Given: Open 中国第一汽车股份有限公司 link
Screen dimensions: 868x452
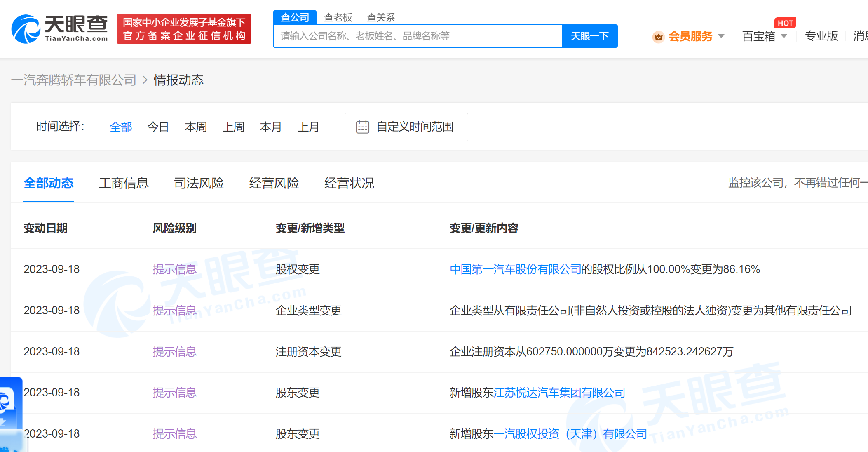Looking at the screenshot, I should point(515,269).
